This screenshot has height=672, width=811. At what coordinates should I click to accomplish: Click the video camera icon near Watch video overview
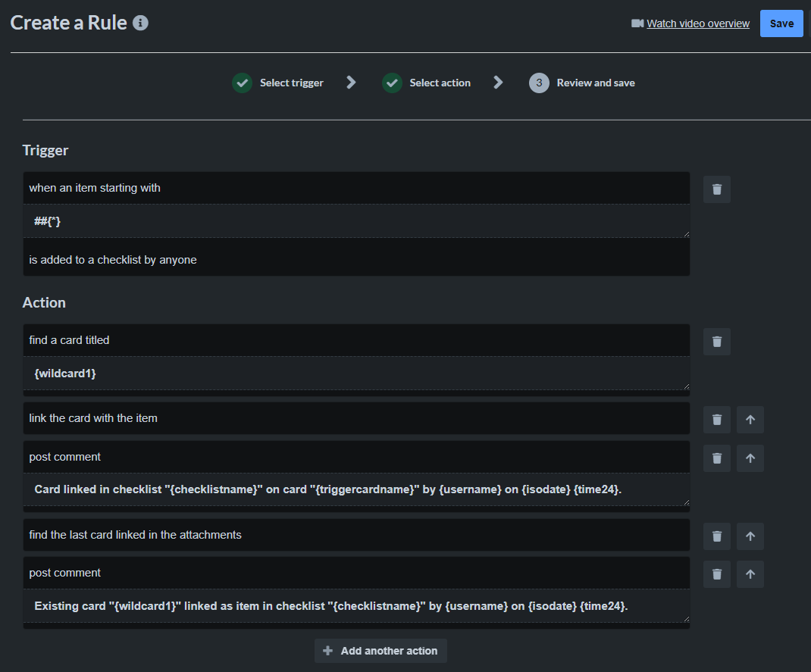(637, 23)
